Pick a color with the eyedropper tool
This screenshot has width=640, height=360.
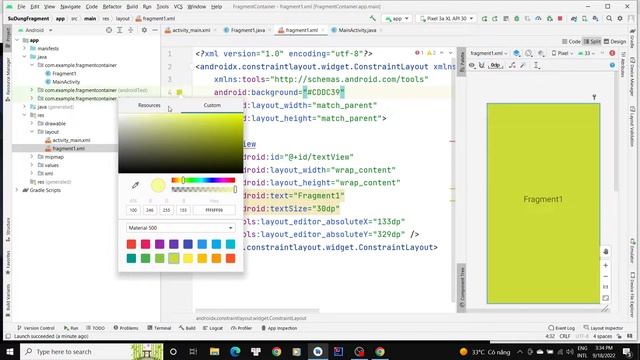pos(136,185)
